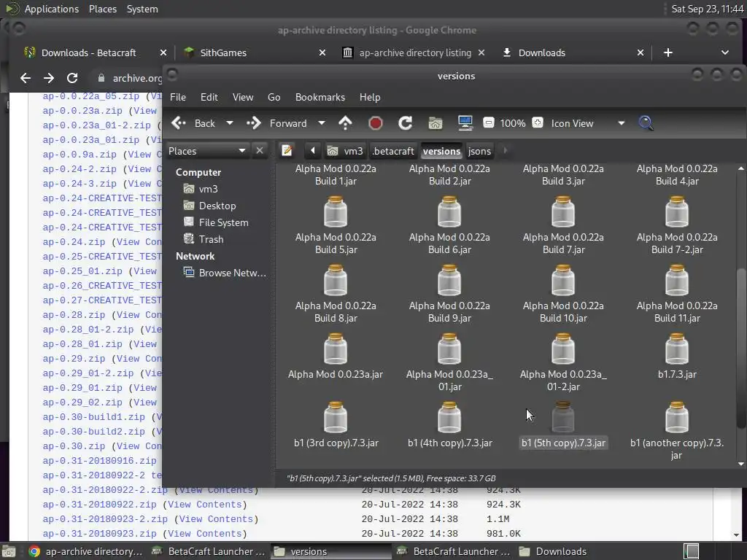Select the vm3 path breadcrumb
Screen dimensions: 747x560
346,151
